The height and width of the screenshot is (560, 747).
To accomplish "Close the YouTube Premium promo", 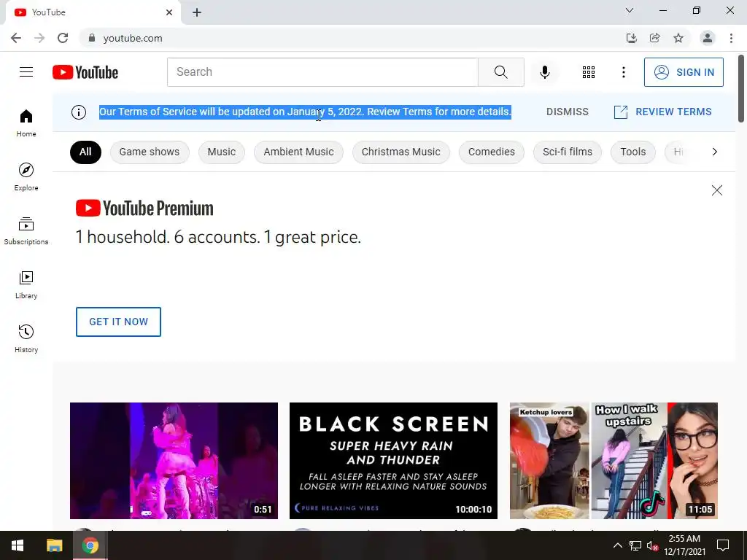I will click(716, 190).
